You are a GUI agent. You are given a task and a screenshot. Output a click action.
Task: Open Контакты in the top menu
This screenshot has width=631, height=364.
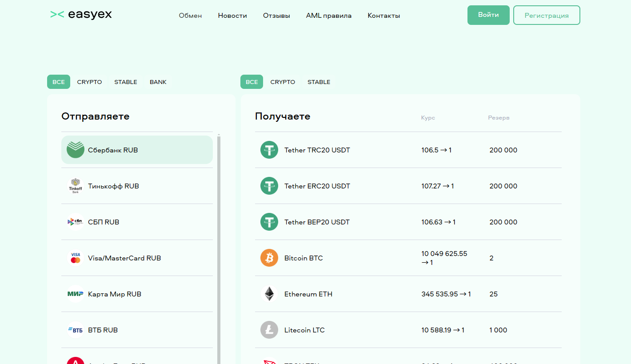coord(384,16)
